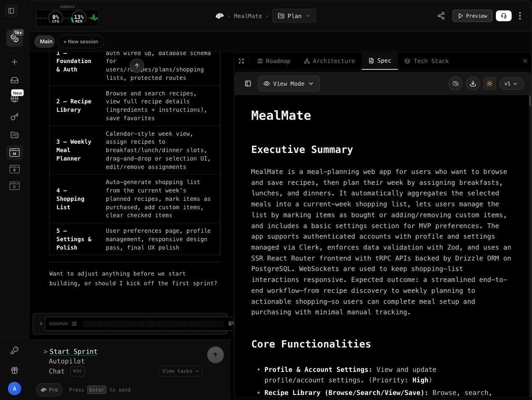The height and width of the screenshot is (400, 532).
Task: Click the MealMate document title
Action: coord(281,116)
